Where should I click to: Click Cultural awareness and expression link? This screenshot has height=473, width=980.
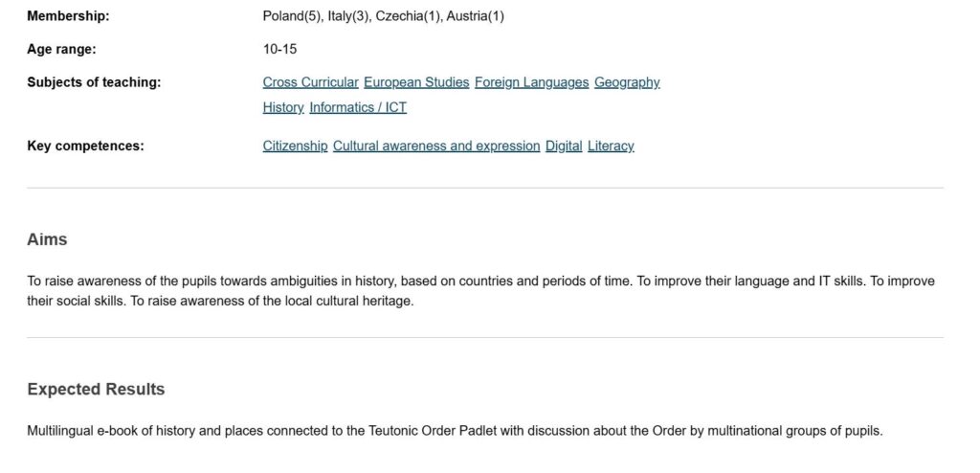click(436, 146)
